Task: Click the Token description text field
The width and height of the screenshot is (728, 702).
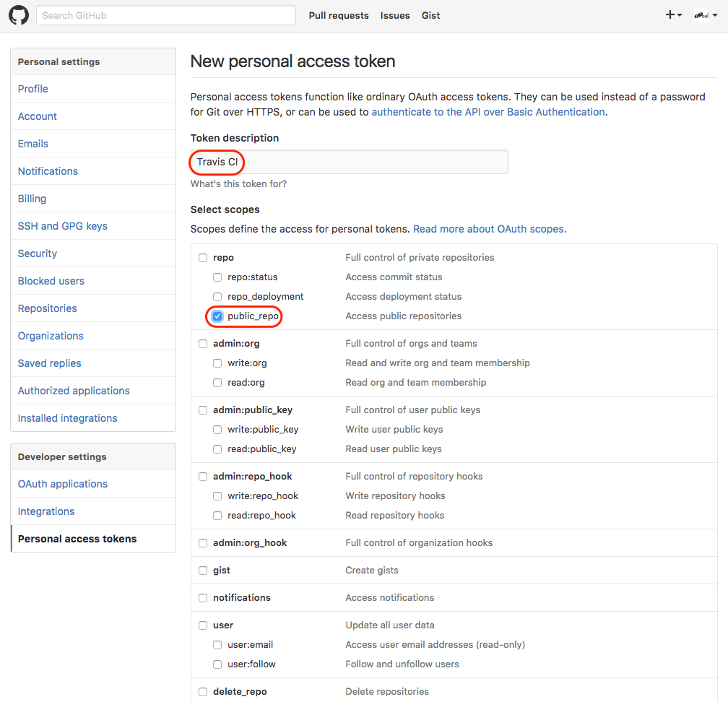Action: (349, 162)
